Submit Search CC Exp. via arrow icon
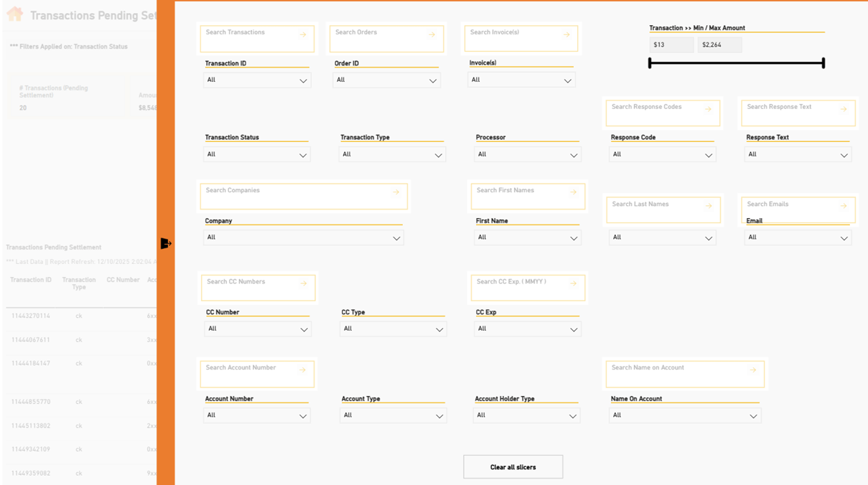Viewport: 868px width, 485px height. (573, 283)
